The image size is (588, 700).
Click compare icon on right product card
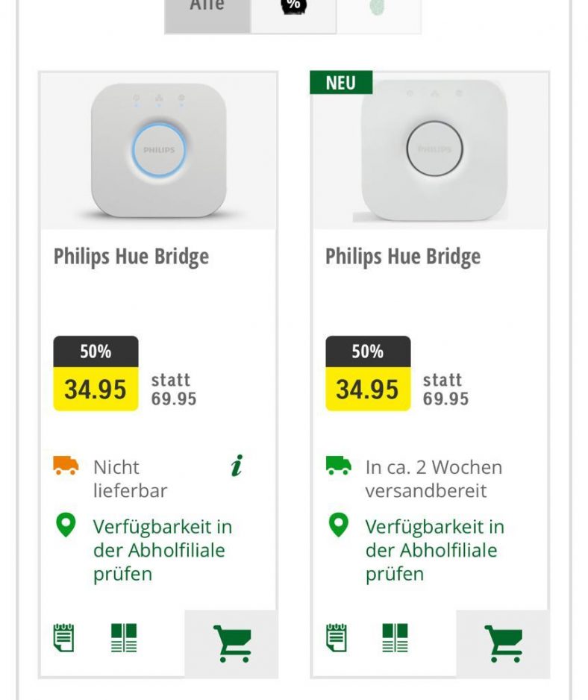pos(395,638)
